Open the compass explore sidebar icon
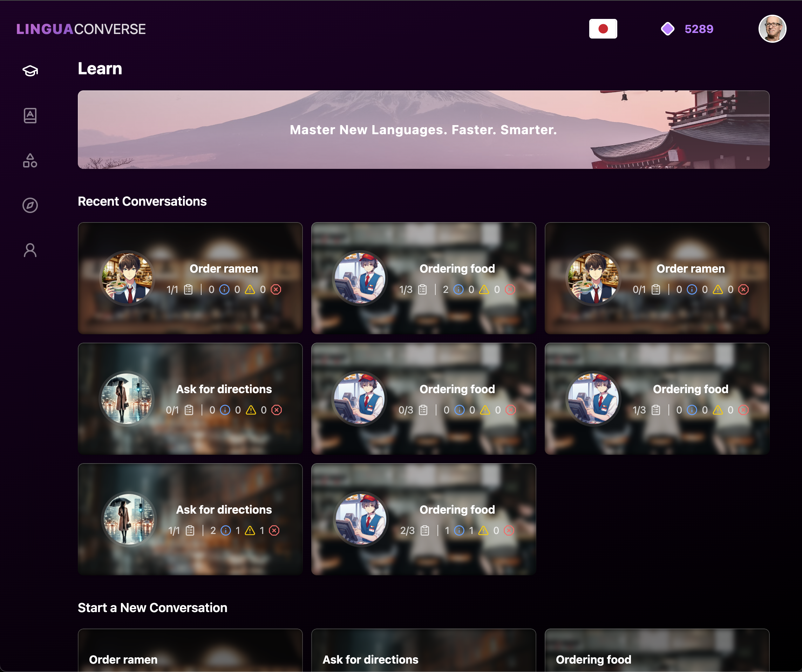This screenshot has height=672, width=802. click(30, 205)
